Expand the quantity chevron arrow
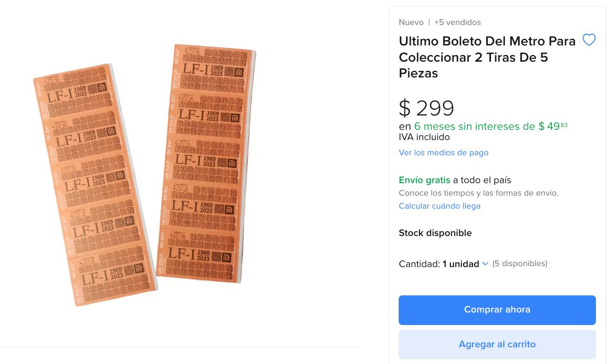 [485, 264]
